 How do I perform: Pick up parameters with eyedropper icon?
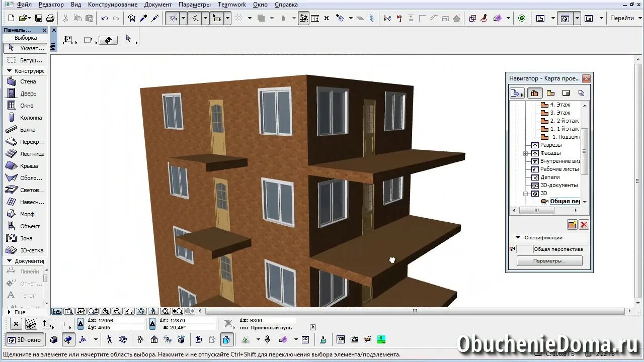point(143,18)
